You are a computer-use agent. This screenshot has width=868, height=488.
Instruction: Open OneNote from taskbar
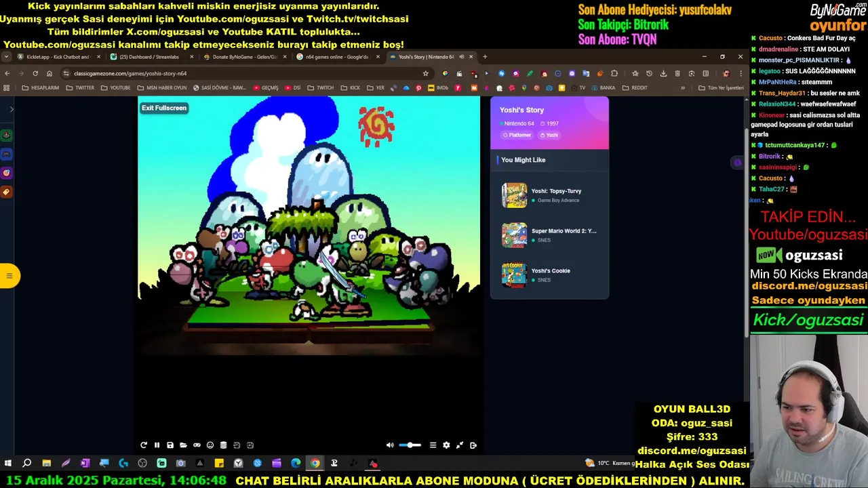85,464
